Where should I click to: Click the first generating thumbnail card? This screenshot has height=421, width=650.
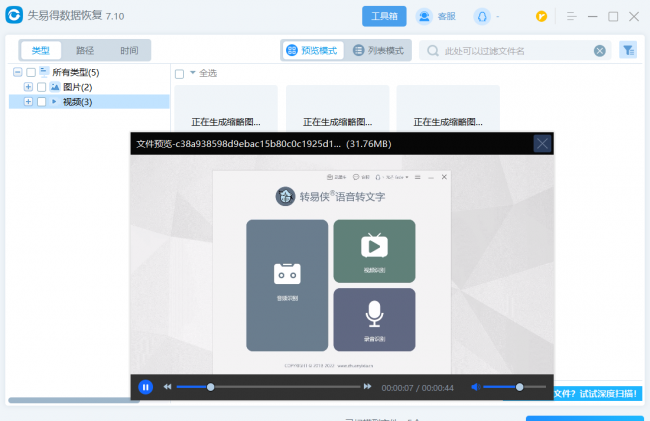226,109
